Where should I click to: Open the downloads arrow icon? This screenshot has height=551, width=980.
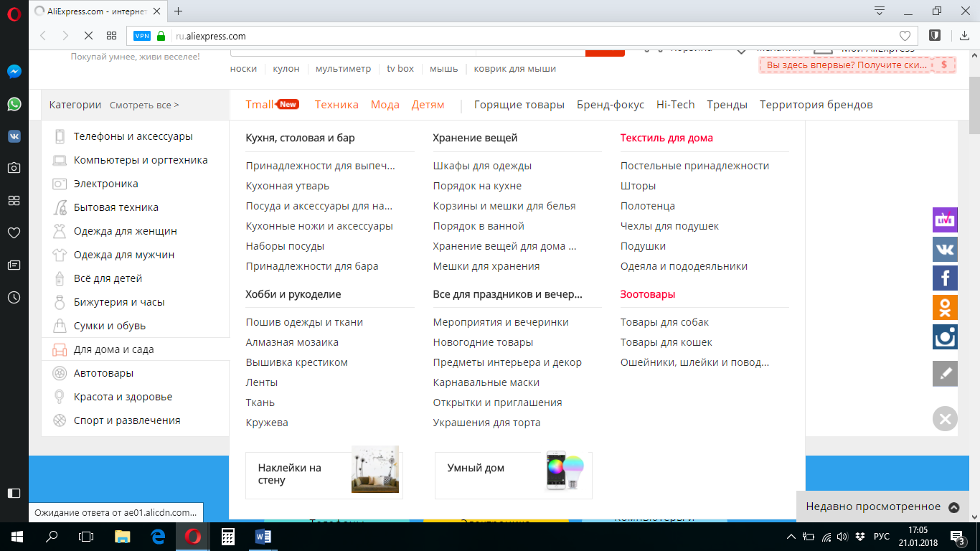(964, 36)
